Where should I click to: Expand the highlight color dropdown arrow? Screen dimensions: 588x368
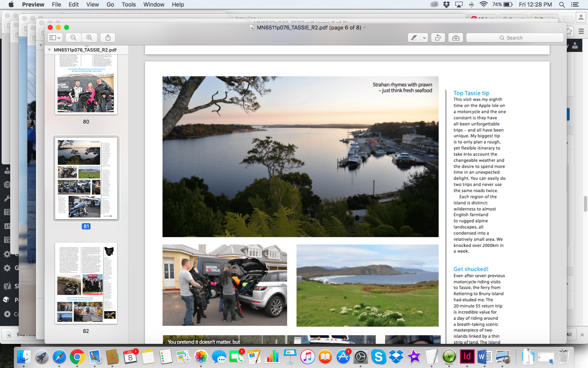coord(424,38)
